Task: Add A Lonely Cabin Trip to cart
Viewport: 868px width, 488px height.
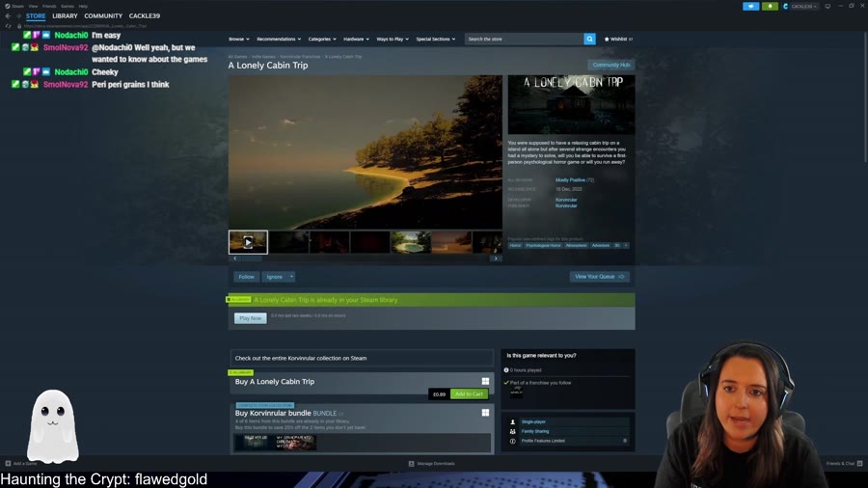Action: coord(469,393)
